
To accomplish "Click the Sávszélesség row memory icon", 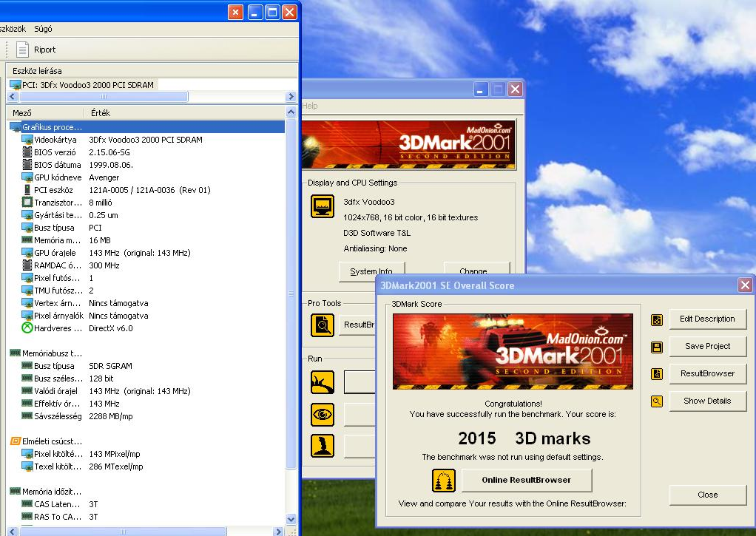I will 27,416.
